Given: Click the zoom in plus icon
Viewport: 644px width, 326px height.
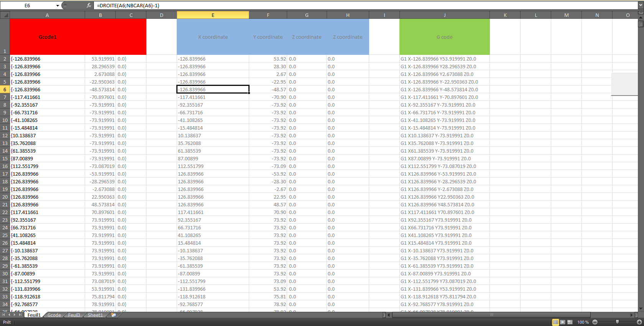Looking at the screenshot, I should [639, 322].
